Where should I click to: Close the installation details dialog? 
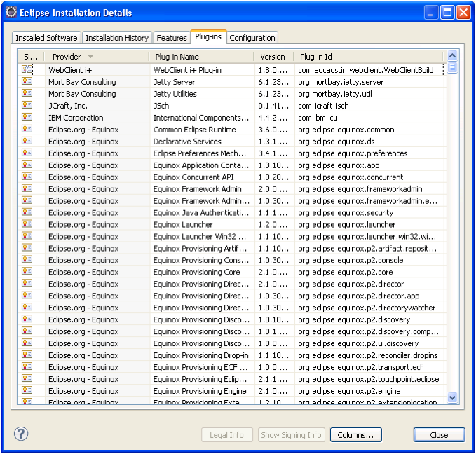pyautogui.click(x=439, y=435)
